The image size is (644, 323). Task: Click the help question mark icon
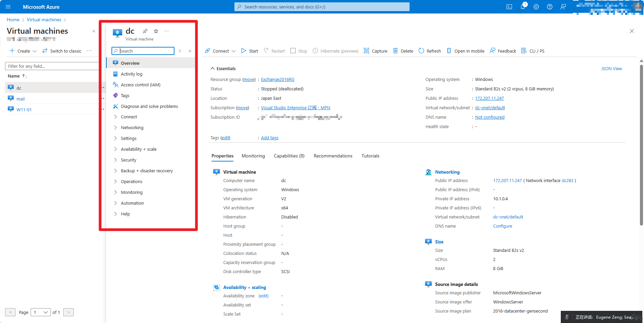pyautogui.click(x=550, y=7)
